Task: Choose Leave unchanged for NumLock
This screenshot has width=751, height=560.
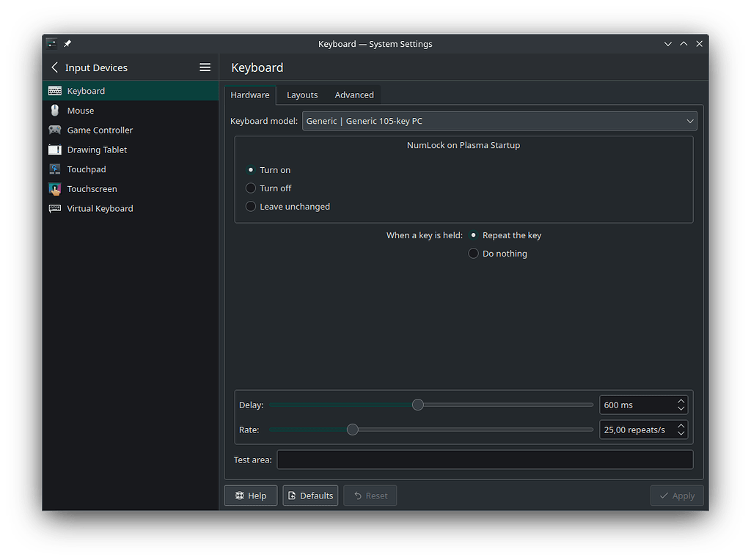Action: 250,206
